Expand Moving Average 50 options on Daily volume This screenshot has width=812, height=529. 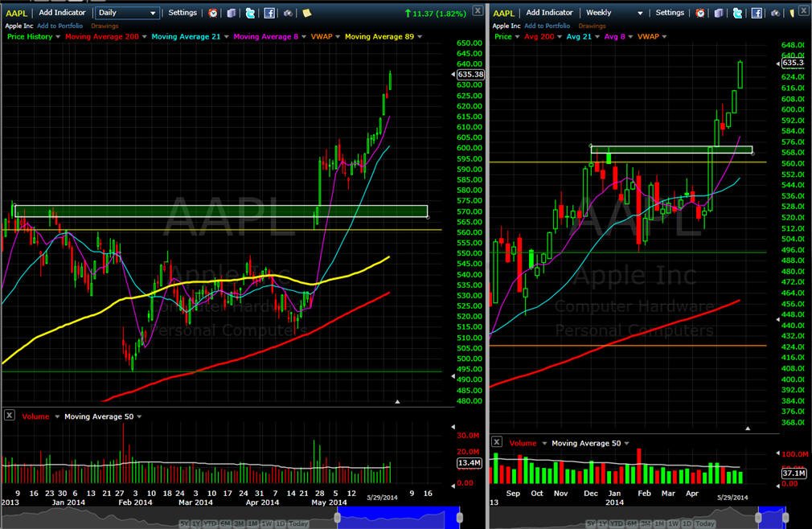[139, 416]
